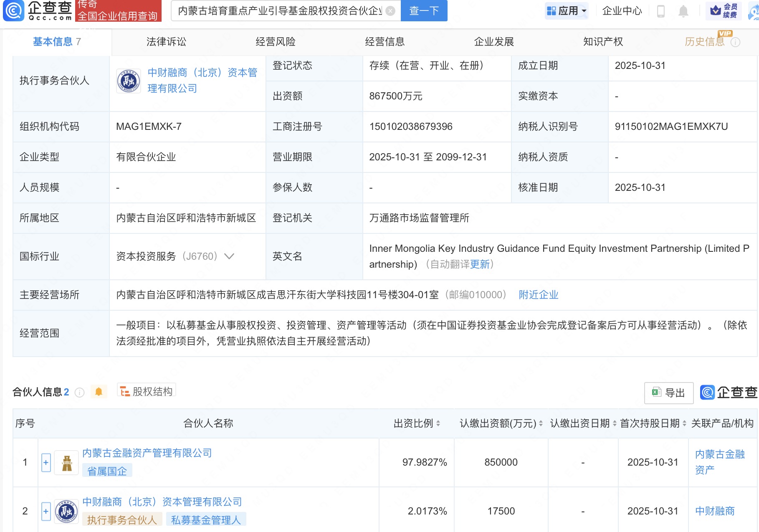Expand row 2 中财融商 plus button
The image size is (759, 532).
pyautogui.click(x=46, y=511)
